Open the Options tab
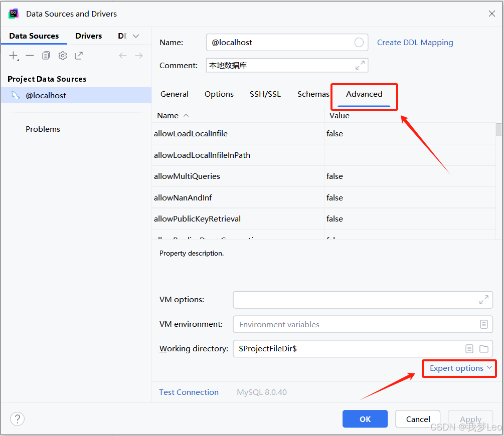Viewport: 504px width, 436px height. (x=219, y=94)
